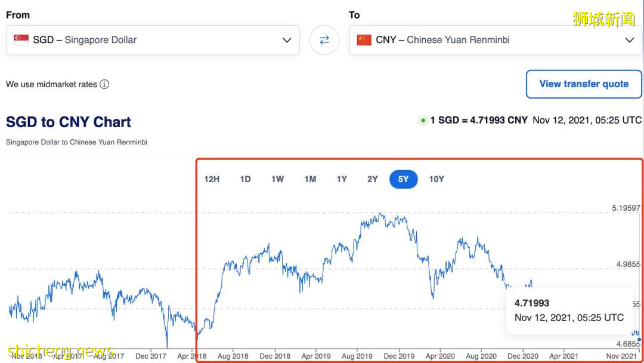Select the 1D chart range
The image size is (644, 363).
(x=245, y=179)
